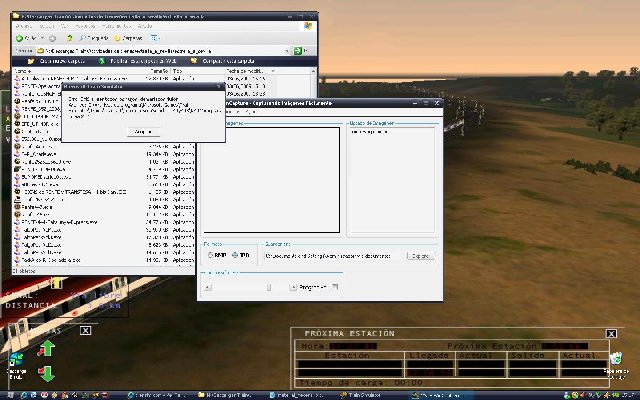The width and height of the screenshot is (640, 400).
Task: Select the JPG format radio button
Action: point(235,255)
